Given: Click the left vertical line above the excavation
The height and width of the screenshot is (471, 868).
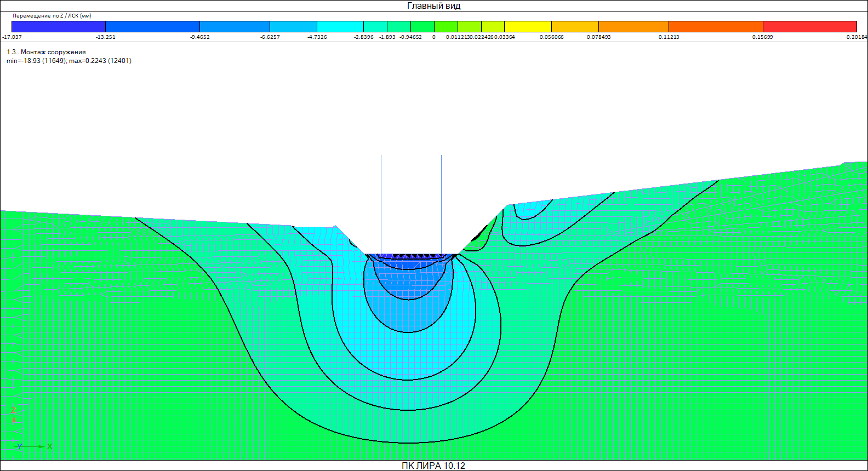Looking at the screenshot, I should coord(381,203).
